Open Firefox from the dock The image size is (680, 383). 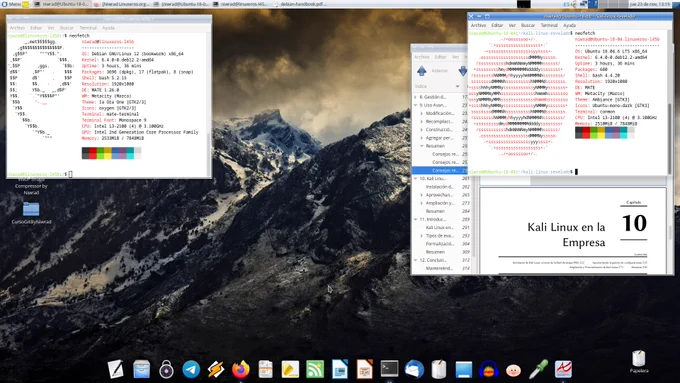pos(241,370)
